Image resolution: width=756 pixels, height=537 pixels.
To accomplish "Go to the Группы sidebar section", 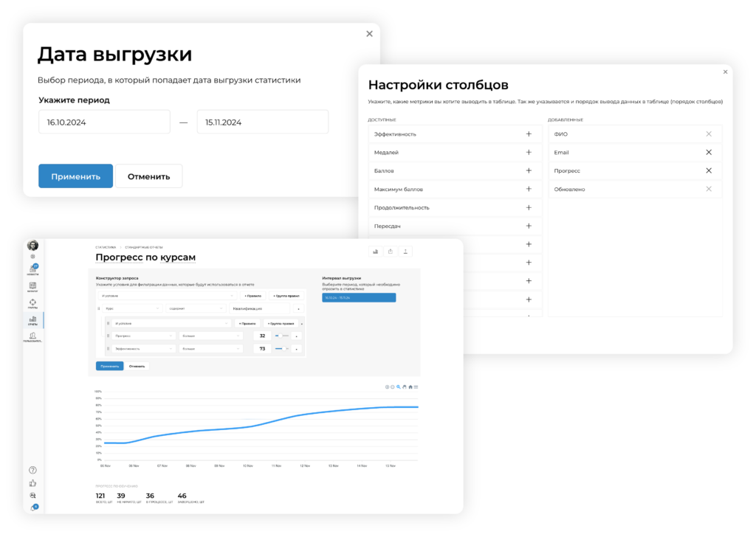I will click(32, 303).
